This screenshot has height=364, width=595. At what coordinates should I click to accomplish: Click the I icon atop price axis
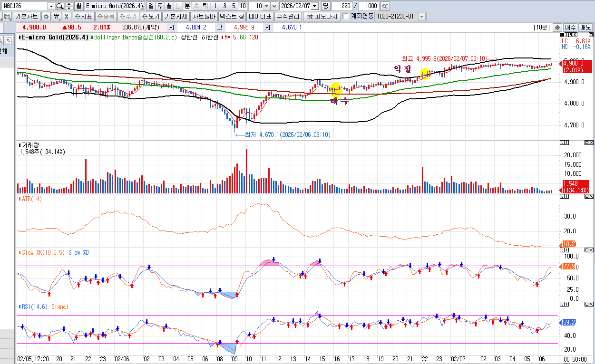pos(567,35)
